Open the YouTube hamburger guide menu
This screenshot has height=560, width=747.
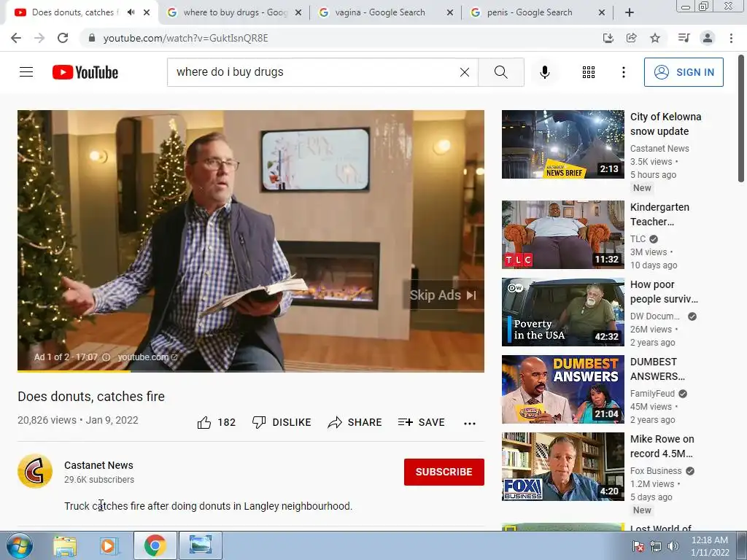coord(26,72)
